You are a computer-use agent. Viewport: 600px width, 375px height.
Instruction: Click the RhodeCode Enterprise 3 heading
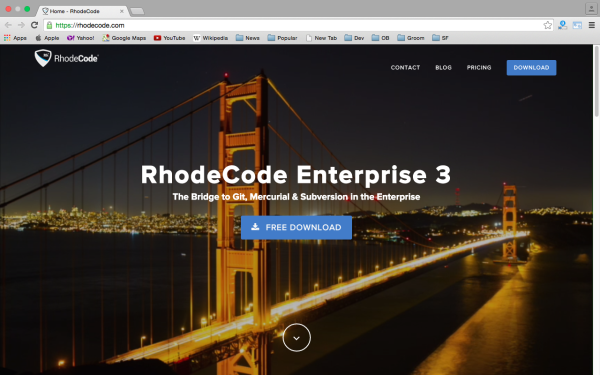(296, 175)
